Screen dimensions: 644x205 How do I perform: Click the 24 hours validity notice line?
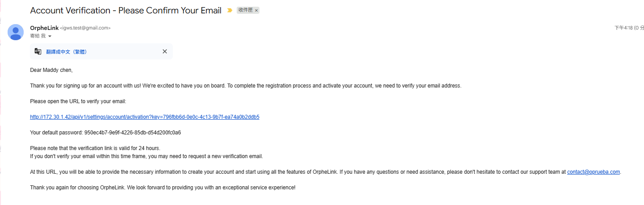point(95,148)
